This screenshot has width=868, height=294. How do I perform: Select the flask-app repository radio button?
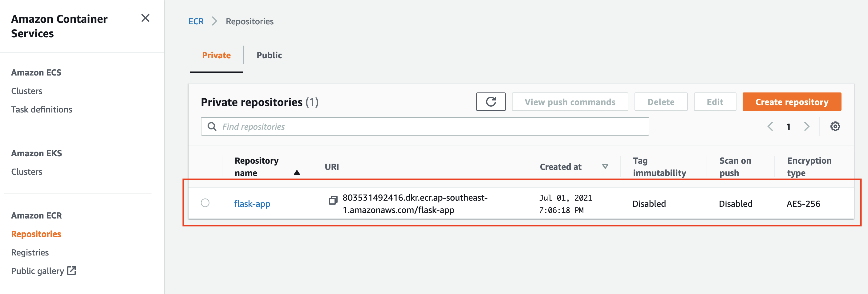coord(205,203)
